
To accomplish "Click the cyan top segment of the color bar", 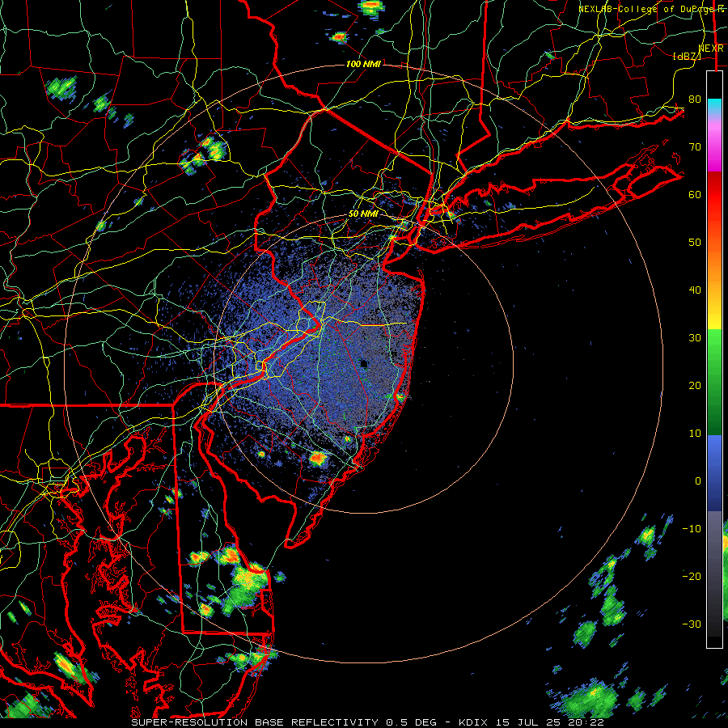I will tap(714, 107).
